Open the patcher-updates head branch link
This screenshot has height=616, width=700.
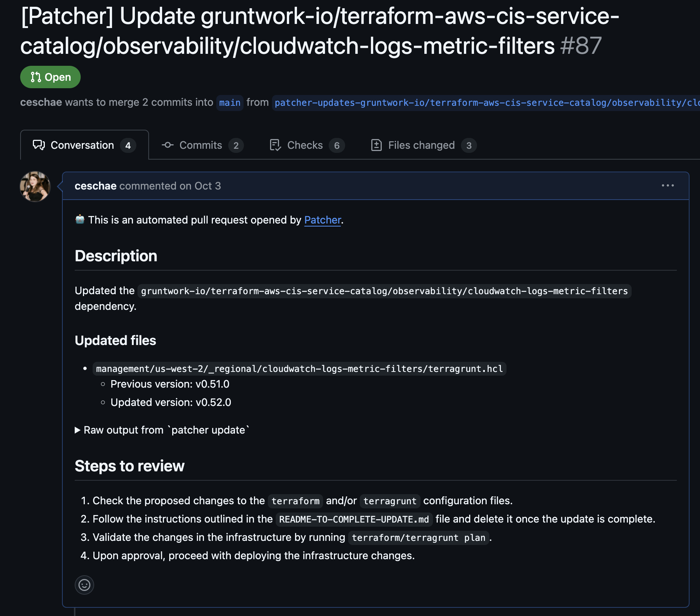point(486,102)
